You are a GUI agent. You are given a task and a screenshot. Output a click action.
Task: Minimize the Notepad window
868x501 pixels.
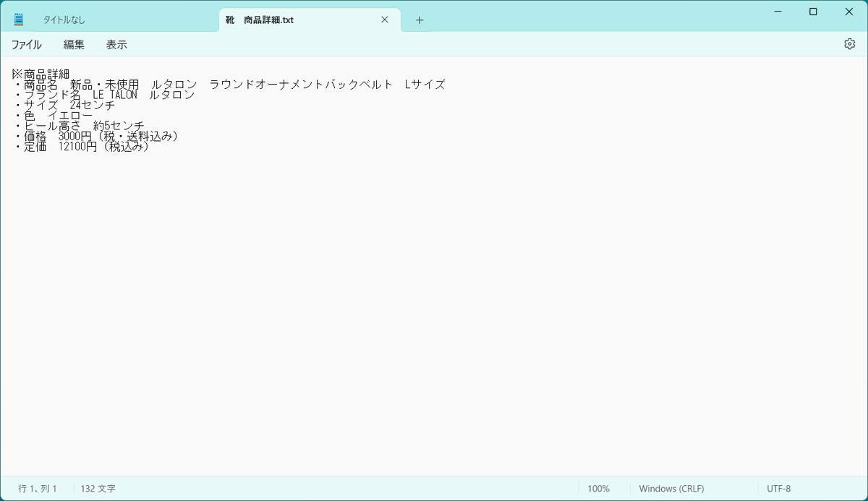777,12
